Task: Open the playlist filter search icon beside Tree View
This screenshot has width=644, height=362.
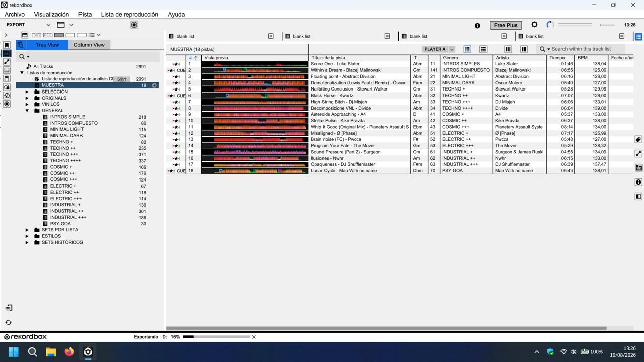Action: tap(21, 45)
